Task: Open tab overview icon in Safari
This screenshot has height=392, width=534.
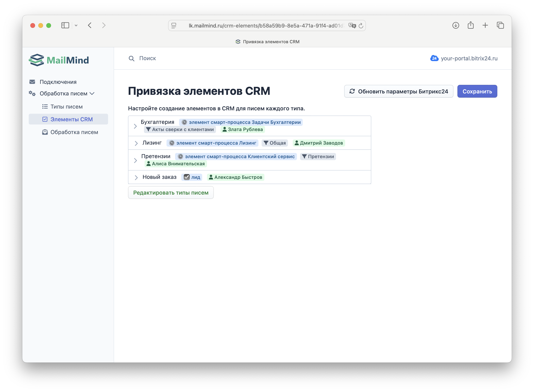Action: pos(500,25)
